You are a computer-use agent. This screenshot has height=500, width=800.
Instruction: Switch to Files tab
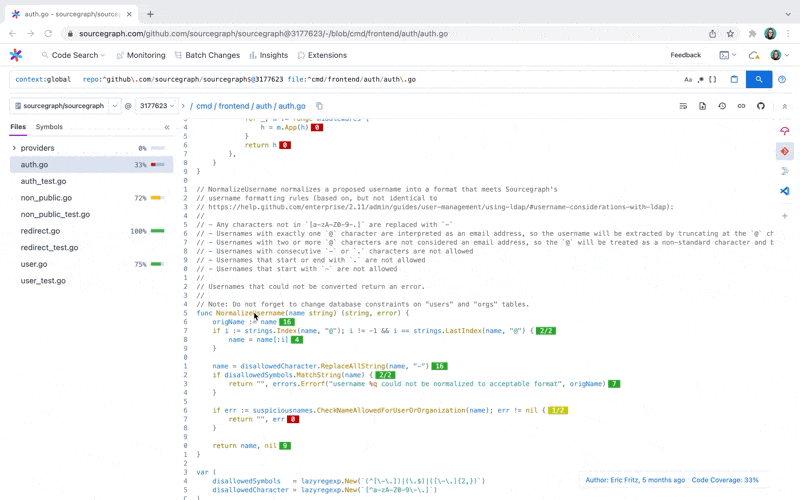point(18,127)
